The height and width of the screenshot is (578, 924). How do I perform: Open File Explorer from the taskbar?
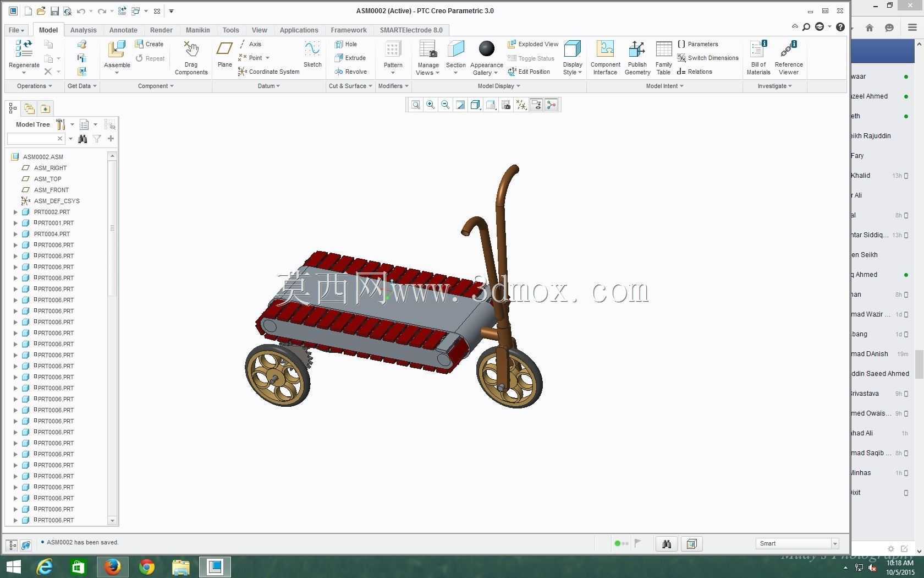181,566
